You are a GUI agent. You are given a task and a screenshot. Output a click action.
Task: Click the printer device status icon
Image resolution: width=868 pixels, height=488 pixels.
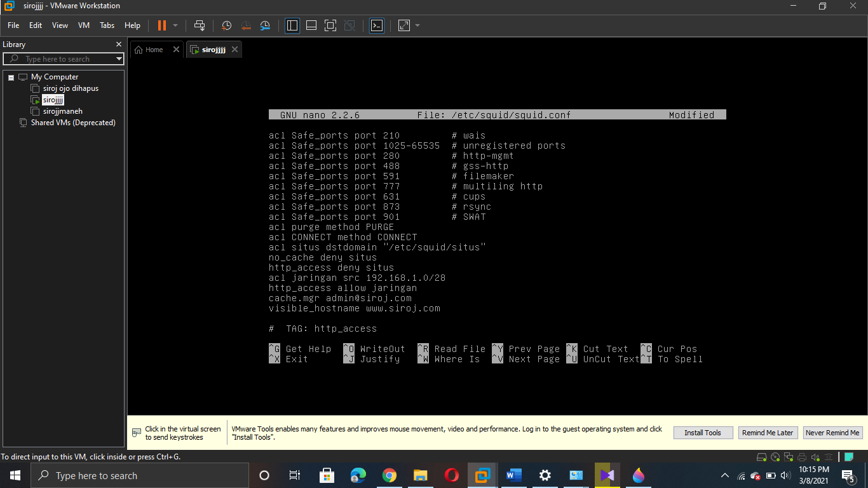click(802, 457)
